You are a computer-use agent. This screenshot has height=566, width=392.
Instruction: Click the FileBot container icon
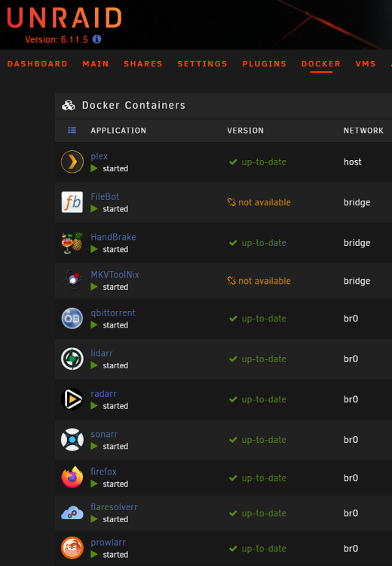tap(72, 202)
